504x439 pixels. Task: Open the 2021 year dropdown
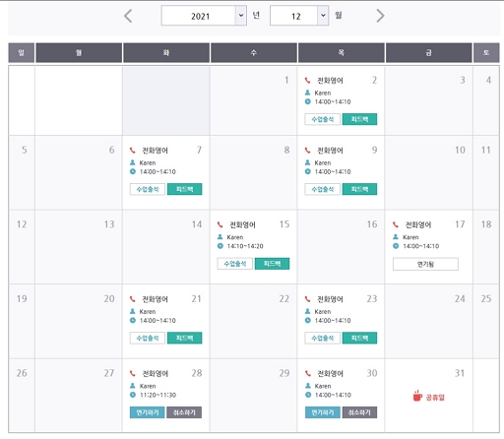point(204,16)
